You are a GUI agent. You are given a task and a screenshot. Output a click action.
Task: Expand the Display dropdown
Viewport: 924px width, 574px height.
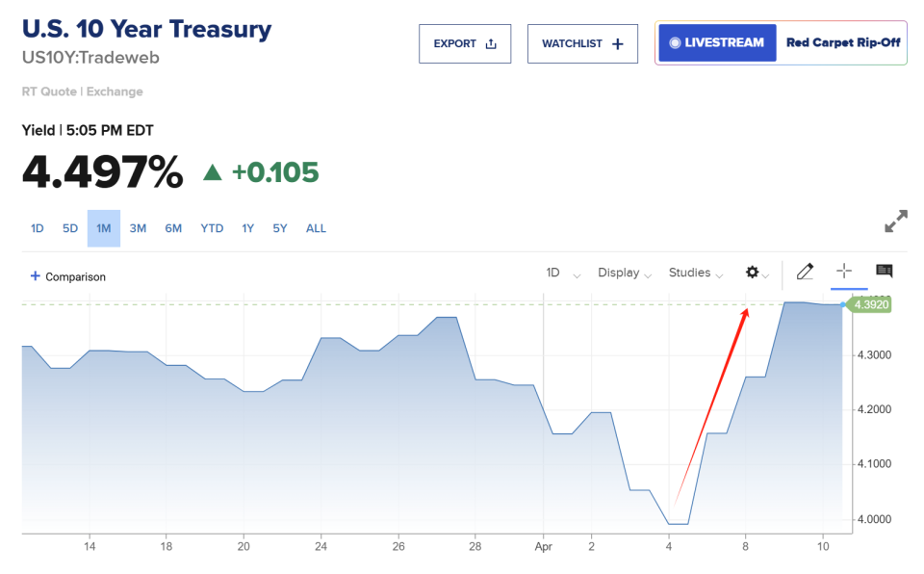(625, 273)
